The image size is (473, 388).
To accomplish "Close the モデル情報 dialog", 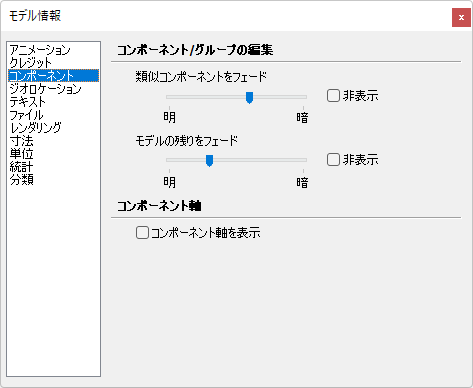I will [461, 17].
